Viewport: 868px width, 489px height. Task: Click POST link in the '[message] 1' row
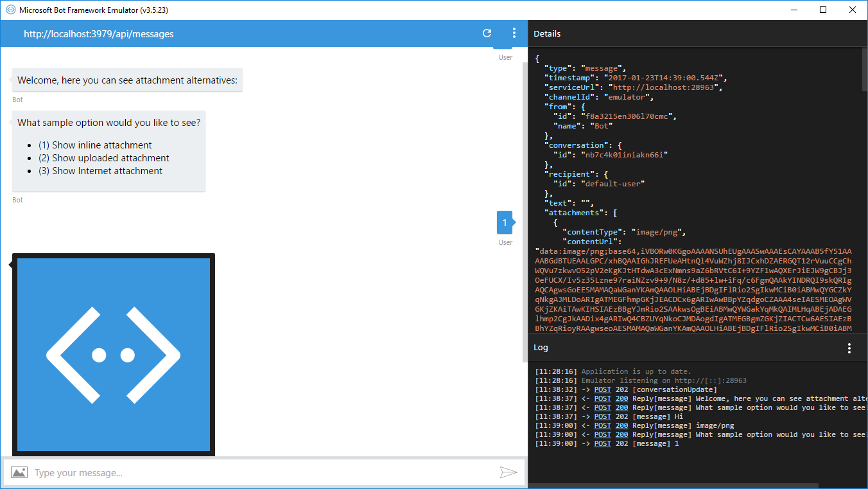(602, 443)
